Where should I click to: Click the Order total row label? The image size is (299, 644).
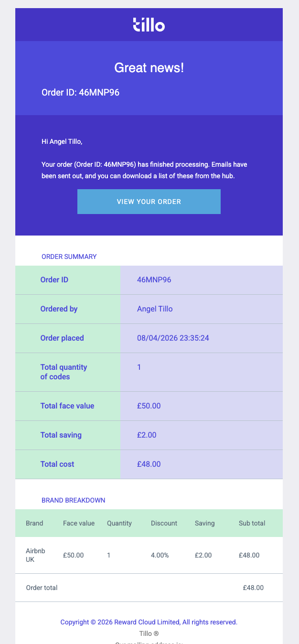[x=42, y=588]
